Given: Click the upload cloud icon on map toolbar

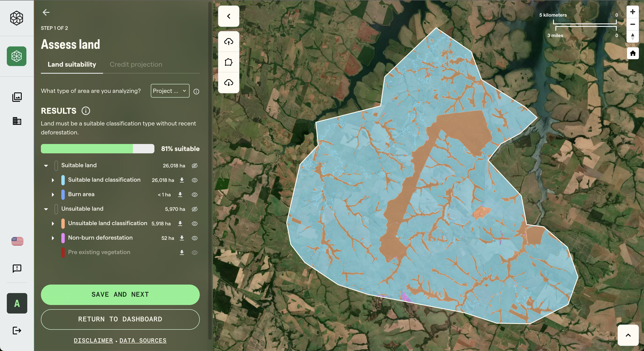Looking at the screenshot, I should (229, 42).
